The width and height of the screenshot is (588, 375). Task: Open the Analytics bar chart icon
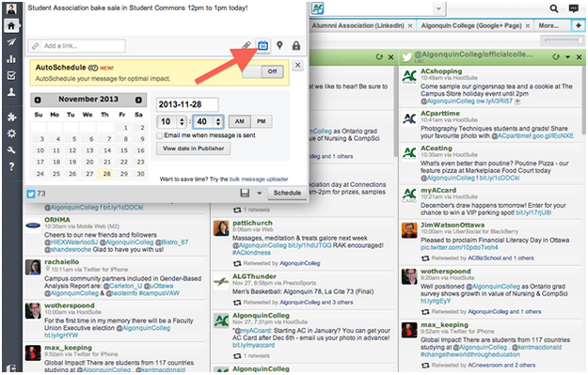11,59
